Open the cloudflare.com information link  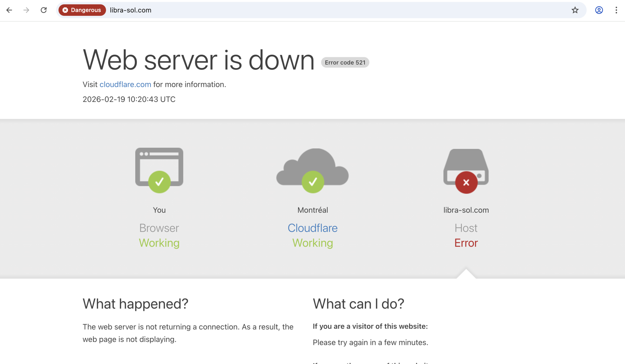point(125,84)
